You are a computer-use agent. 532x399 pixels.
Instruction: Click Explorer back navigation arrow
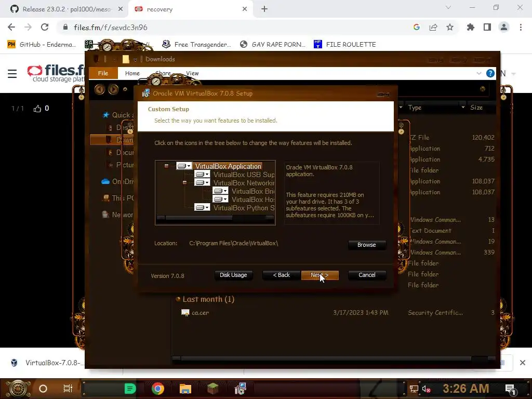(x=99, y=89)
